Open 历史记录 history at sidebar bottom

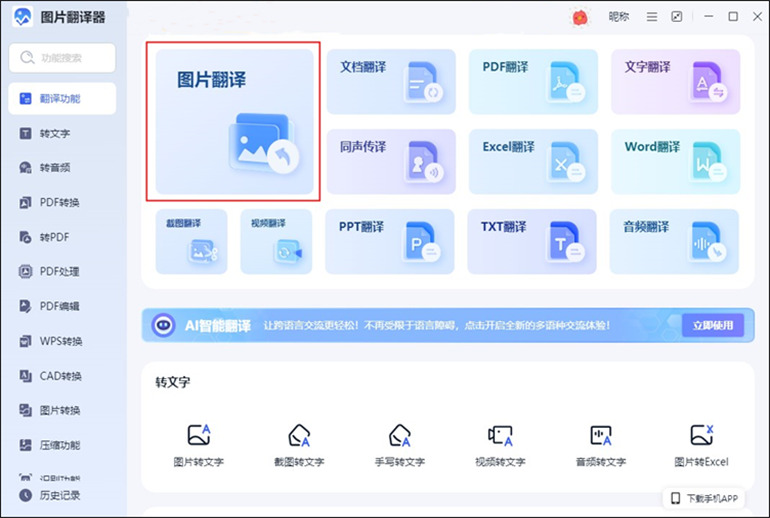(60, 495)
